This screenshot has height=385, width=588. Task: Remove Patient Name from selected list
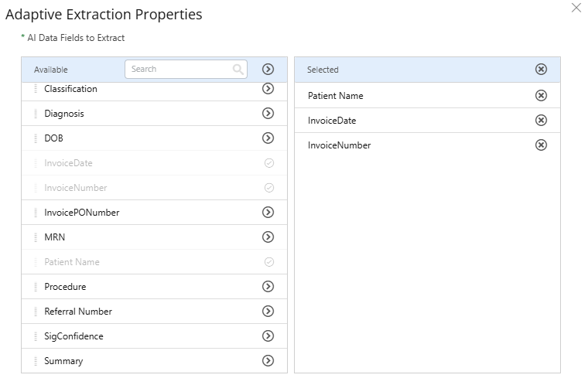542,96
